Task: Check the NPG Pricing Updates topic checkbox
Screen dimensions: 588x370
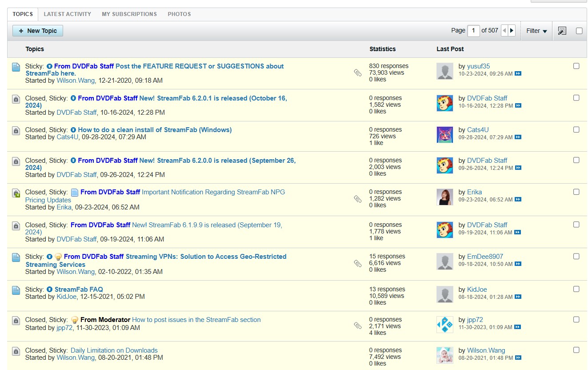Action: pos(576,192)
